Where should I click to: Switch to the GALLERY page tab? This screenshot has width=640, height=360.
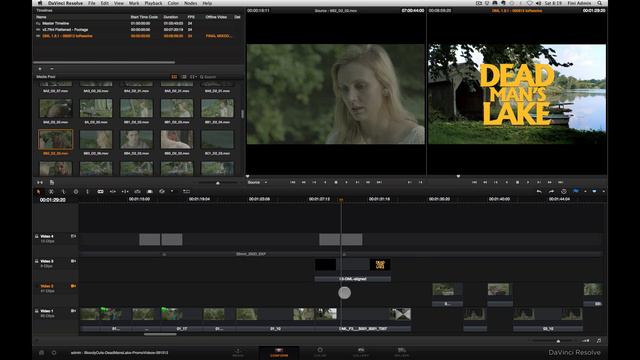(x=361, y=352)
